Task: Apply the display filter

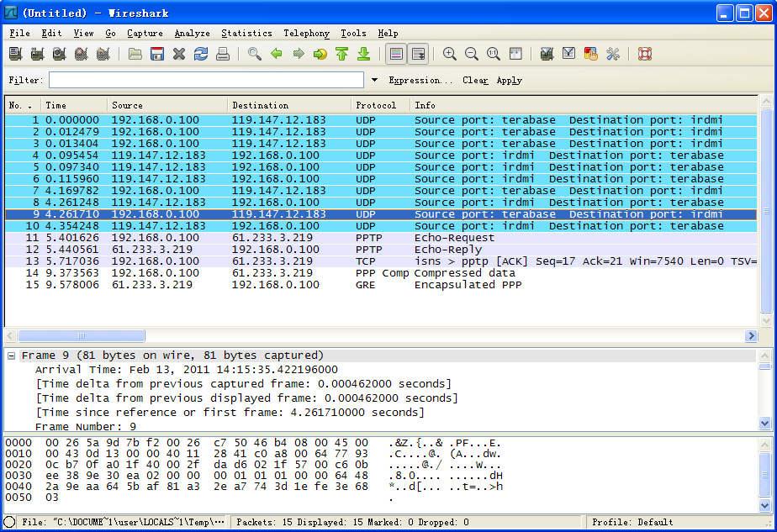Action: coord(510,80)
